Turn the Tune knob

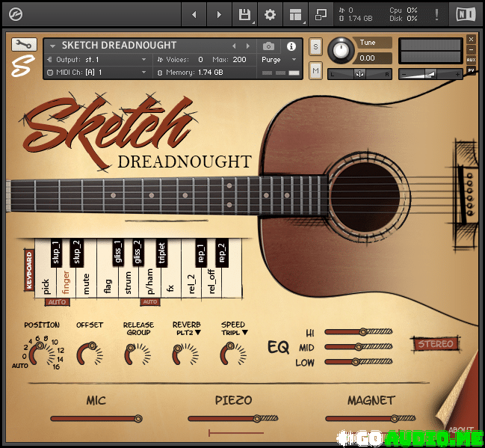(x=341, y=50)
